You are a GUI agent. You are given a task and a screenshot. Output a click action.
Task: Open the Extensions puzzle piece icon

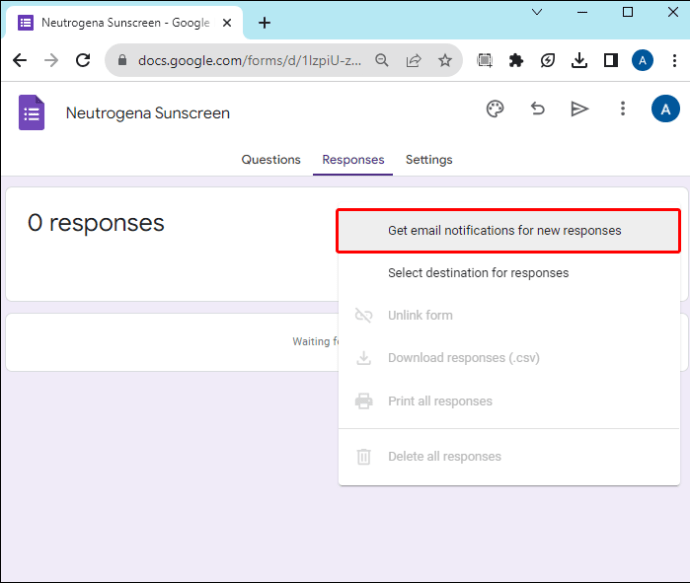pos(516,60)
